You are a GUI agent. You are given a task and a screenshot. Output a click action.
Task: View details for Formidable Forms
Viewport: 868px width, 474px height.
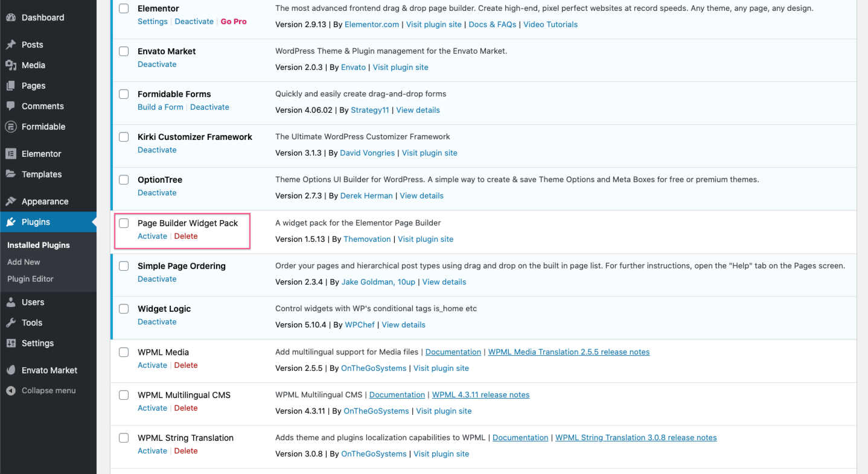click(x=418, y=110)
